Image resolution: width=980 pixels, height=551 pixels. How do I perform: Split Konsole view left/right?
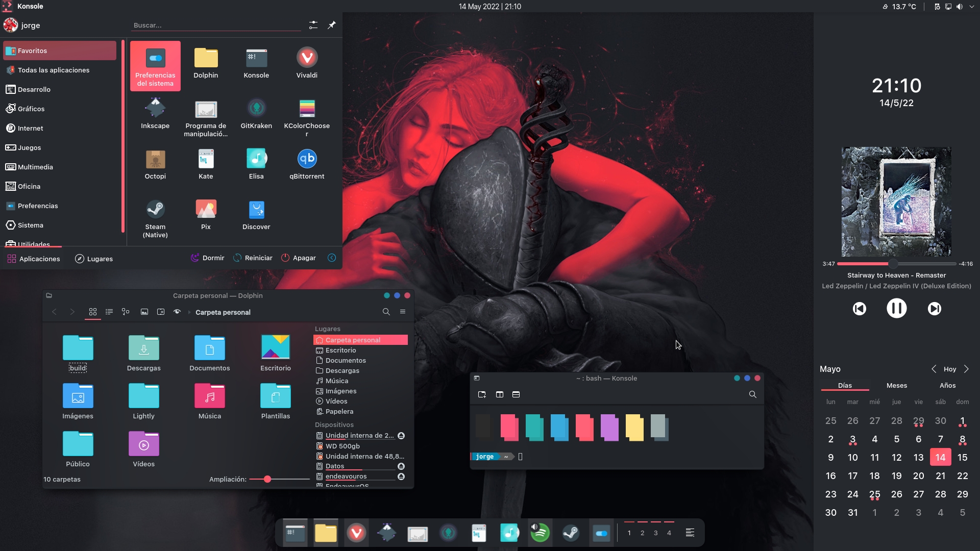click(500, 394)
